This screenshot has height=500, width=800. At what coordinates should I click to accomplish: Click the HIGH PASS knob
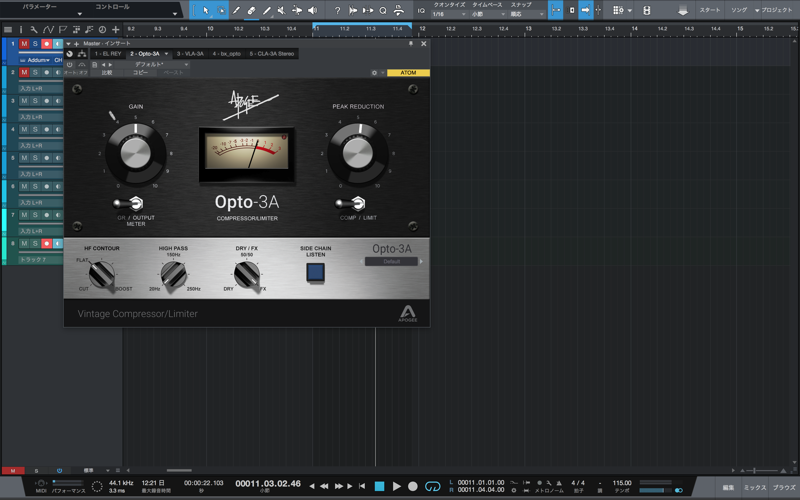coord(173,274)
